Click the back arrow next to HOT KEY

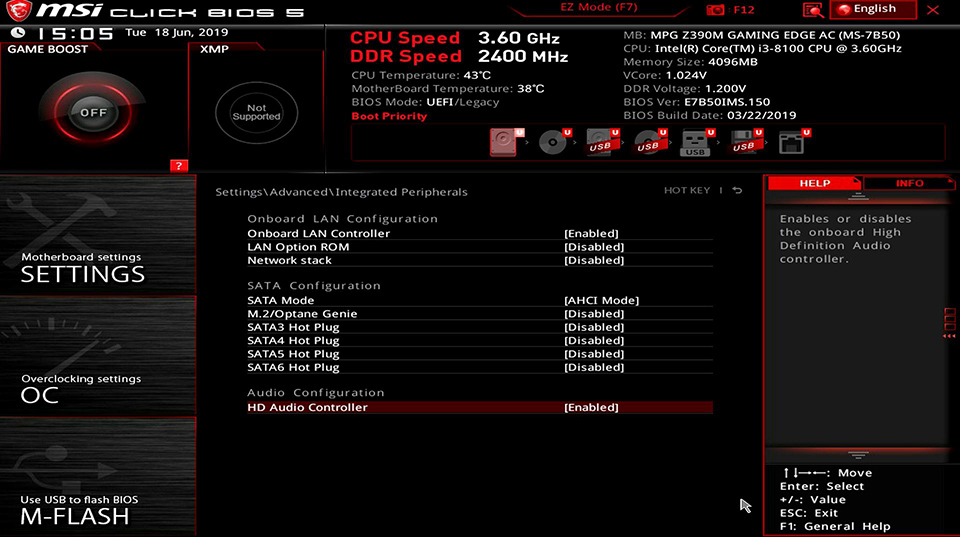pyautogui.click(x=737, y=190)
